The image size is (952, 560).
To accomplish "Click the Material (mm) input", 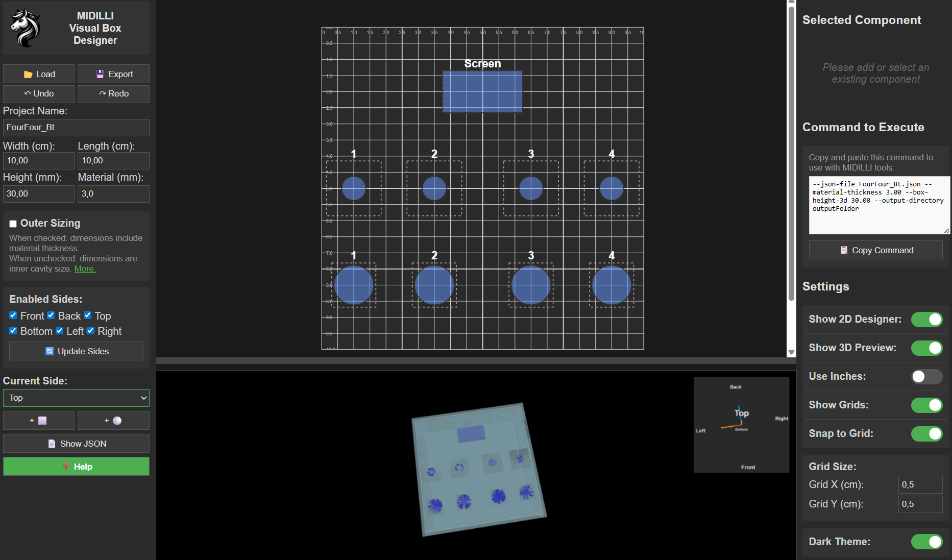I will tap(113, 194).
